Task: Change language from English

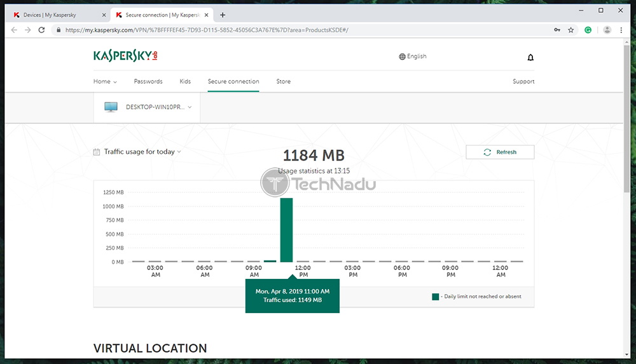Action: coord(413,57)
